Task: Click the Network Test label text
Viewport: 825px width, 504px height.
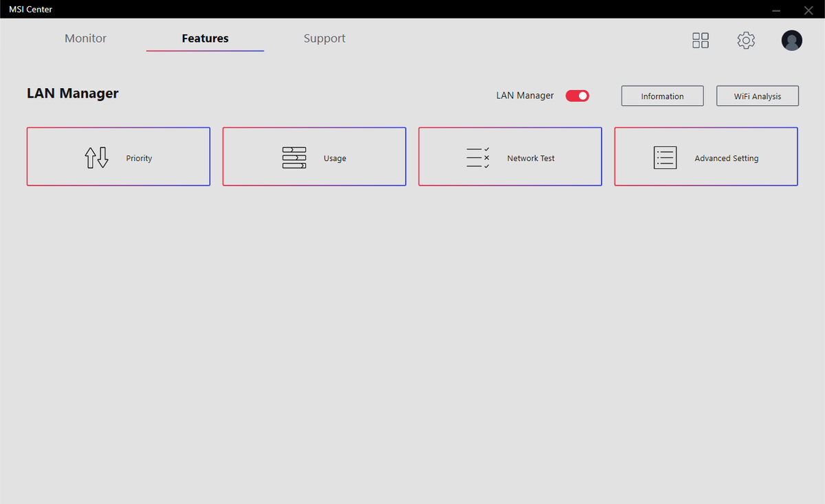Action: pos(531,158)
